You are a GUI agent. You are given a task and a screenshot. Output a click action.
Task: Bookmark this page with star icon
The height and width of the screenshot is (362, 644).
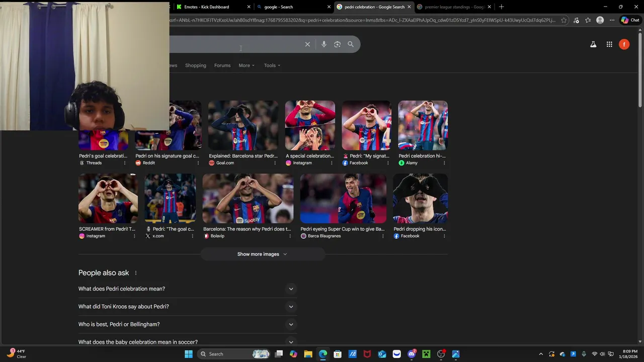[x=564, y=20]
